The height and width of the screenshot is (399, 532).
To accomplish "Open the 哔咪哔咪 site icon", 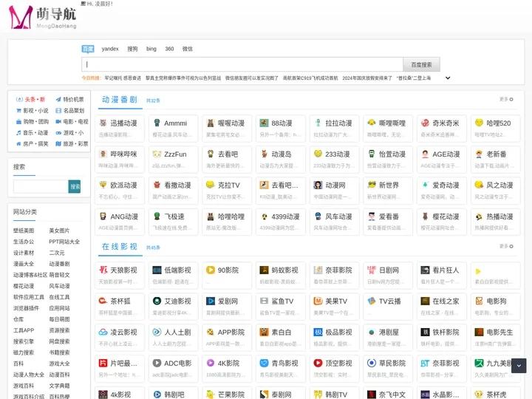I will tap(103, 154).
